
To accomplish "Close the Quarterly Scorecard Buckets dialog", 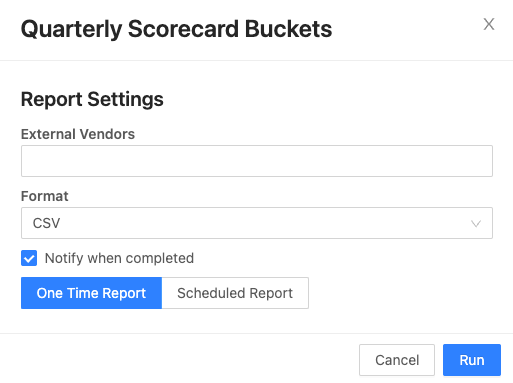I will pos(489,24).
